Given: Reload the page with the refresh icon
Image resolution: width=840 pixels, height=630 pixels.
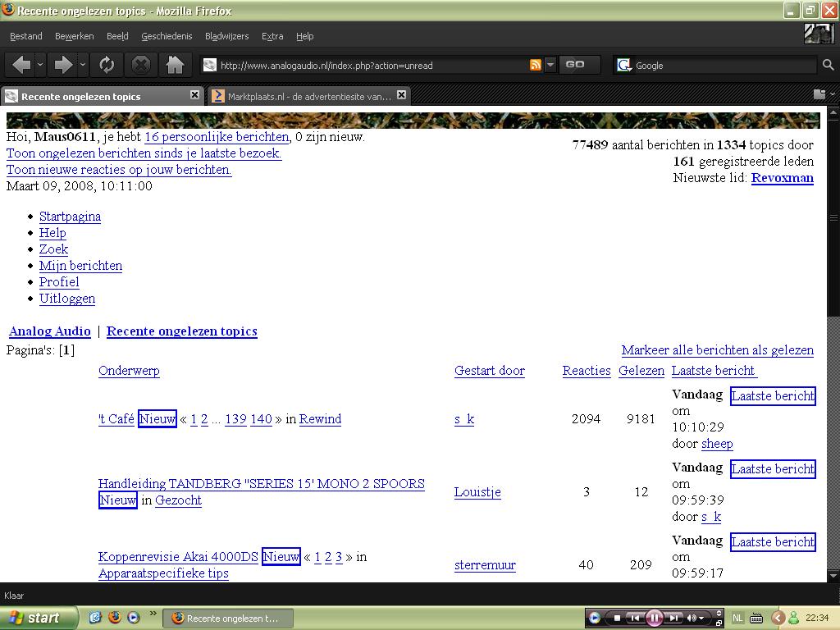Looking at the screenshot, I should 107,65.
